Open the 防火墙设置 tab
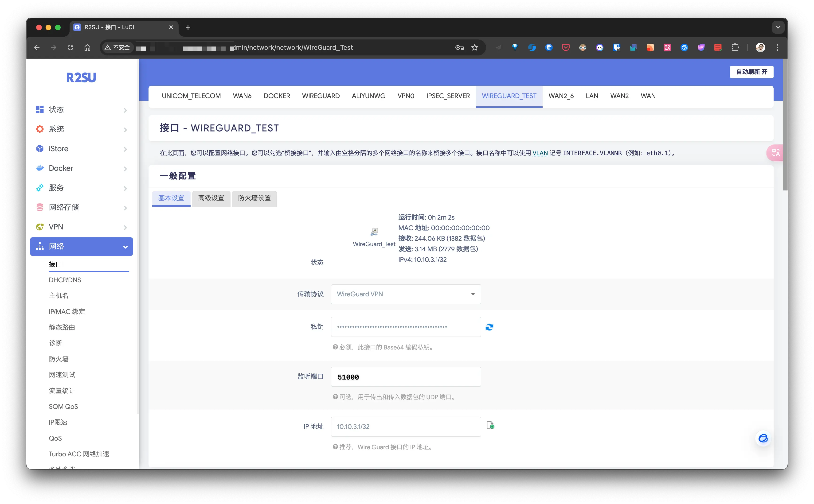The image size is (814, 504). pyautogui.click(x=254, y=198)
